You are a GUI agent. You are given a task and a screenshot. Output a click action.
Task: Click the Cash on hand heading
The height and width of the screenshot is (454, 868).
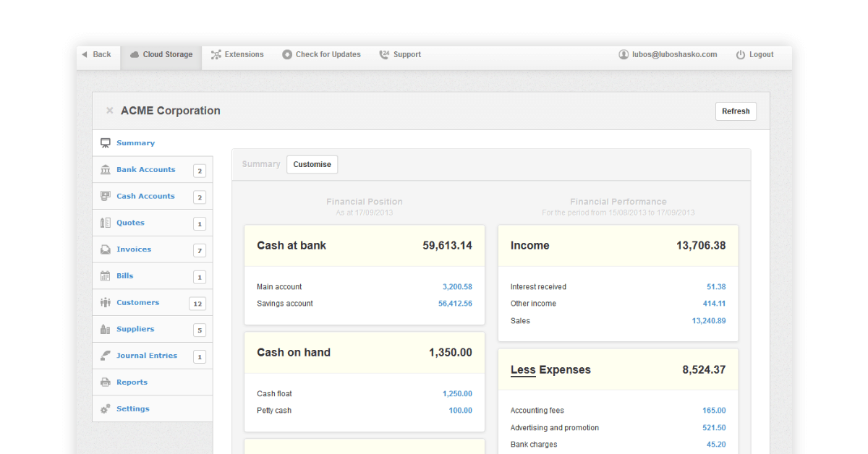pyautogui.click(x=294, y=353)
